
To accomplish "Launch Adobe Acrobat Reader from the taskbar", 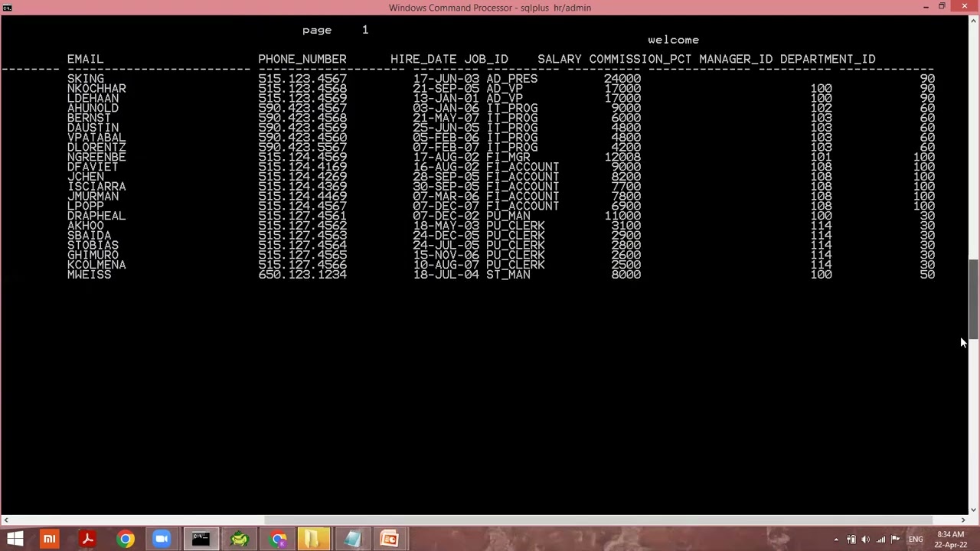I will pyautogui.click(x=87, y=539).
